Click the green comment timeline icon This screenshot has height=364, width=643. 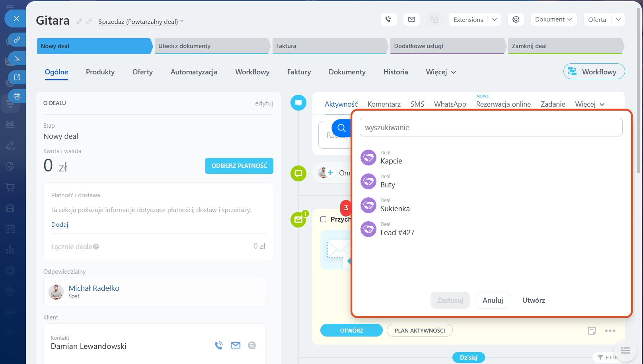click(298, 173)
